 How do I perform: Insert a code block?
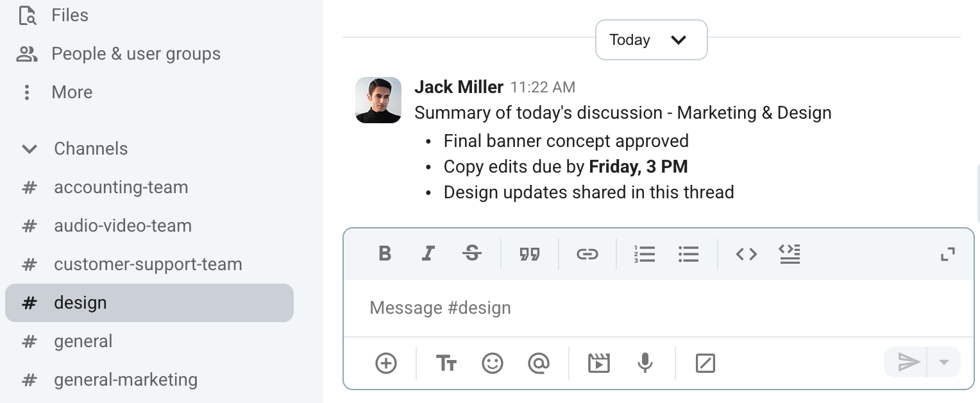[790, 254]
